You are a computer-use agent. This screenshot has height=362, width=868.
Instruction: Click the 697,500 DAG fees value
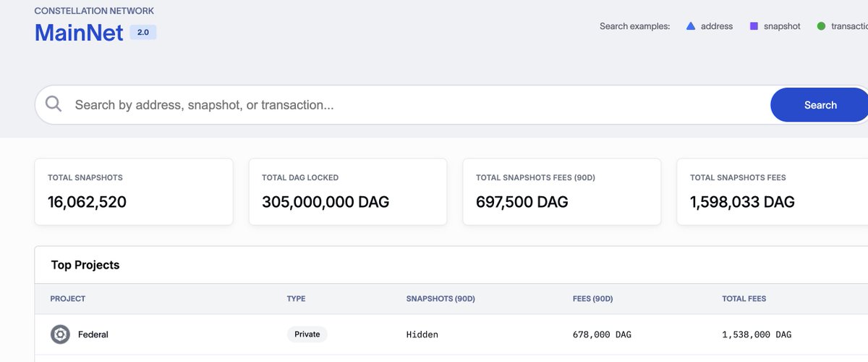pos(522,202)
